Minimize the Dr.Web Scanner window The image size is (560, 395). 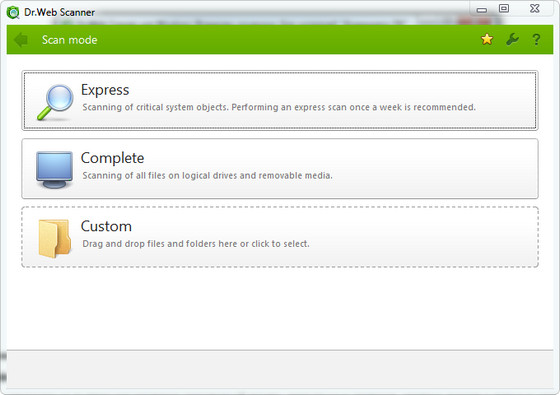click(481, 10)
